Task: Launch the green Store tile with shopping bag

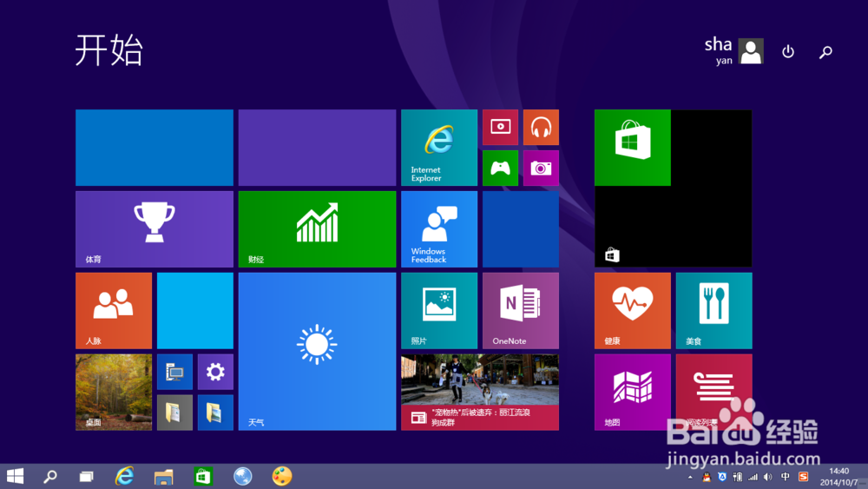Action: pyautogui.click(x=632, y=148)
